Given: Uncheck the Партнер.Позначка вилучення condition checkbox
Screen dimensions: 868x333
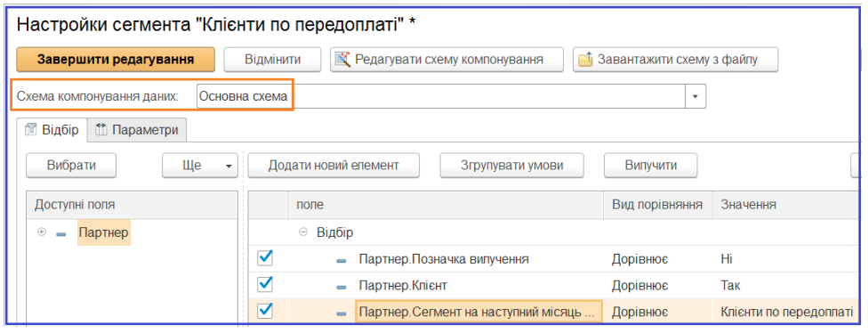Looking at the screenshot, I should tap(266, 257).
